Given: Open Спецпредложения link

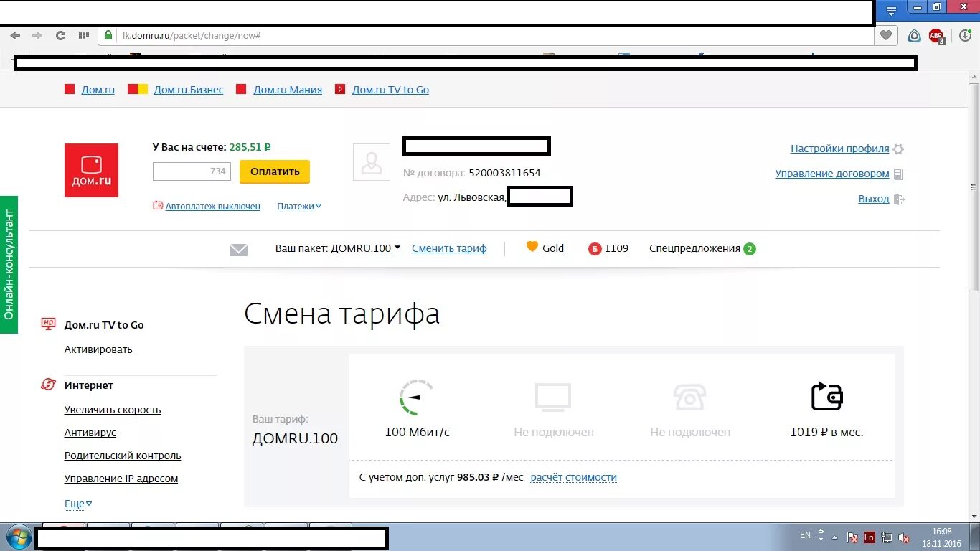Looking at the screenshot, I should (694, 248).
